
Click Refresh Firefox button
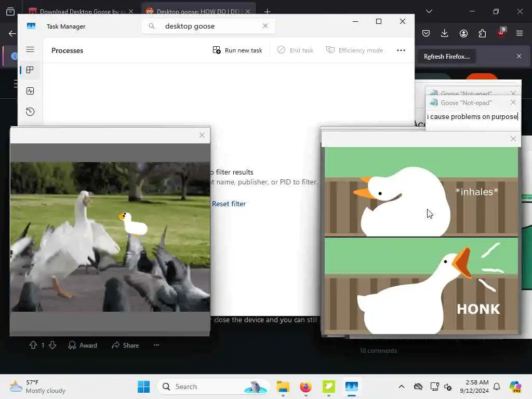446,57
